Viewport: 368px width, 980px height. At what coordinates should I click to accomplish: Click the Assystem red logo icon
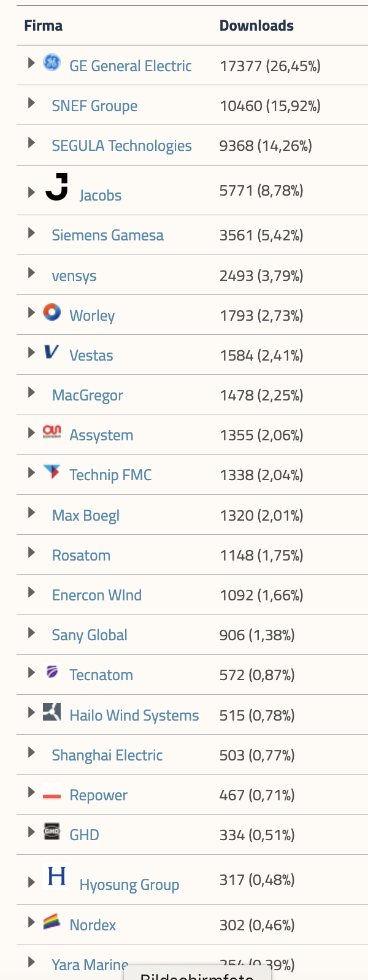(52, 432)
